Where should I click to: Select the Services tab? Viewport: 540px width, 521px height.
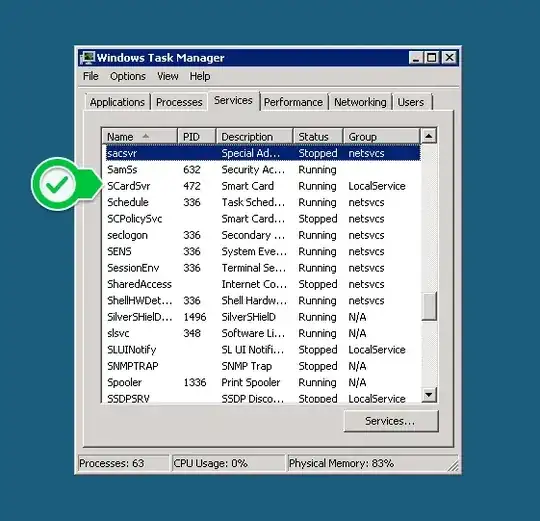click(x=233, y=101)
